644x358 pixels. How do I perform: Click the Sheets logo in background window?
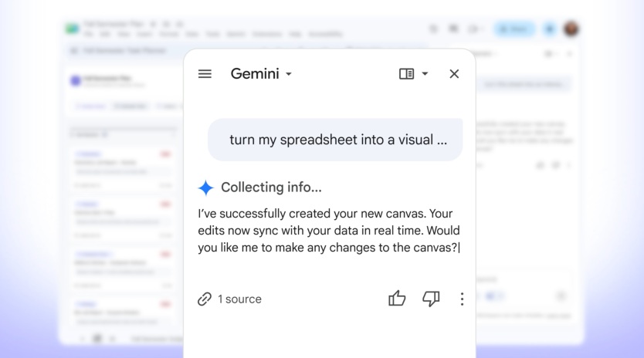point(73,29)
